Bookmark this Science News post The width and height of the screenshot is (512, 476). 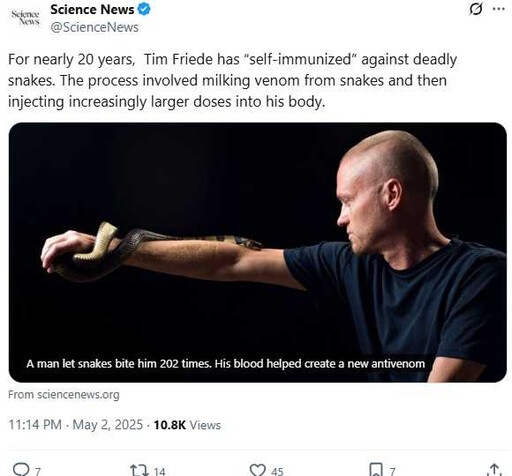[376, 470]
